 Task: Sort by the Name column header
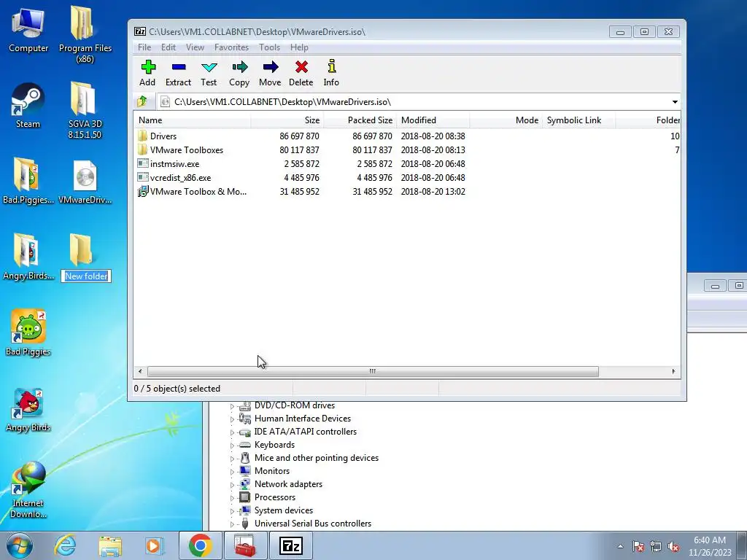[x=192, y=120]
